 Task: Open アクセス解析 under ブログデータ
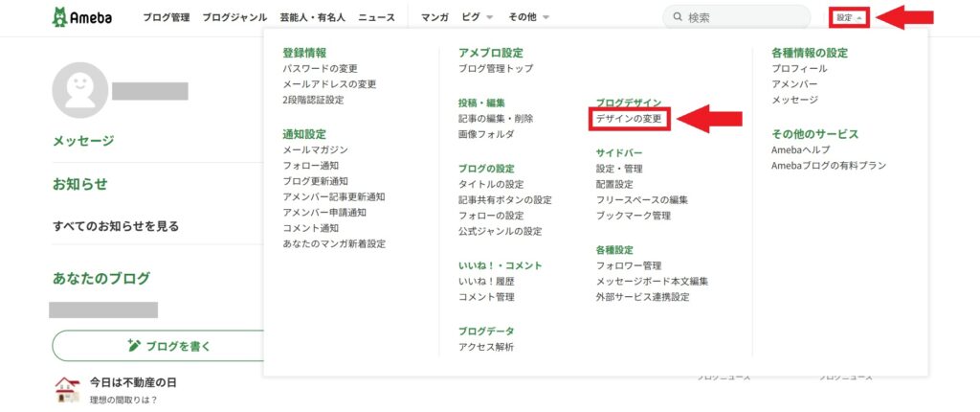[486, 347]
